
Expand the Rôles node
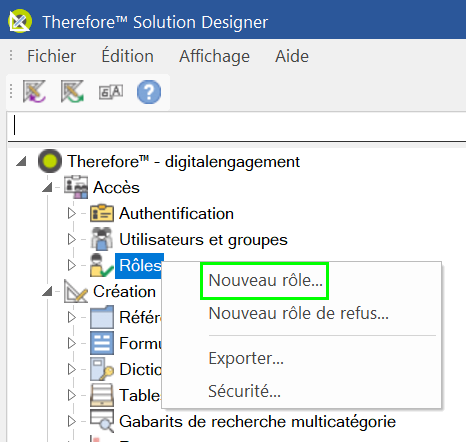pyautogui.click(x=72, y=265)
